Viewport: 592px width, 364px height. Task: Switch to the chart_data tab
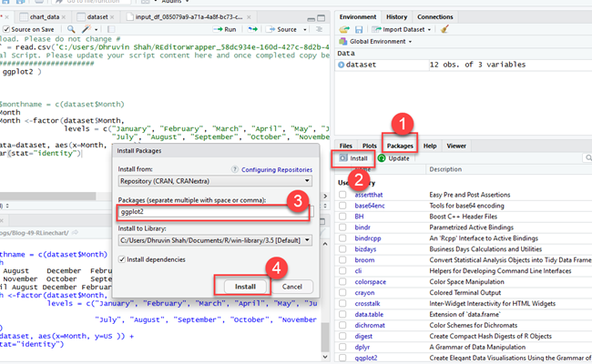tap(45, 17)
